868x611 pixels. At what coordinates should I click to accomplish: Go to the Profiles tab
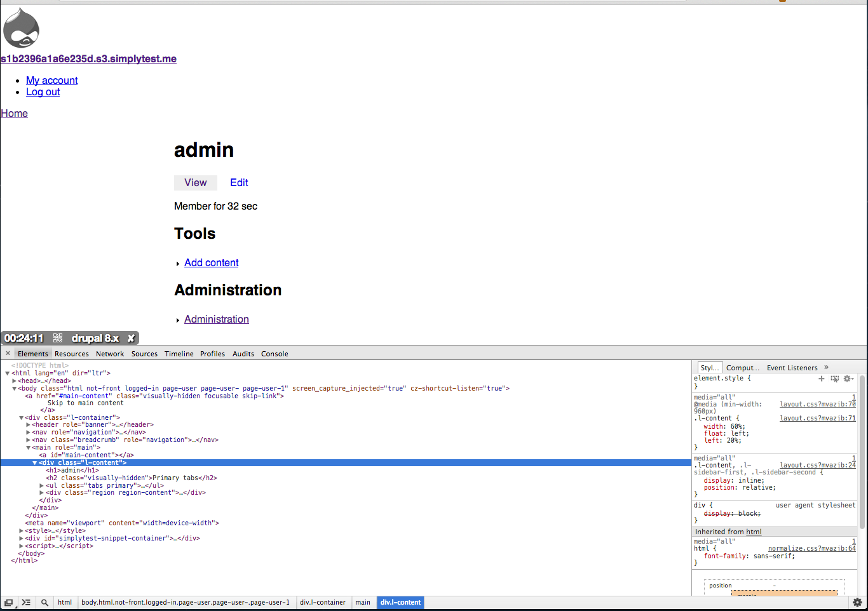(x=212, y=354)
